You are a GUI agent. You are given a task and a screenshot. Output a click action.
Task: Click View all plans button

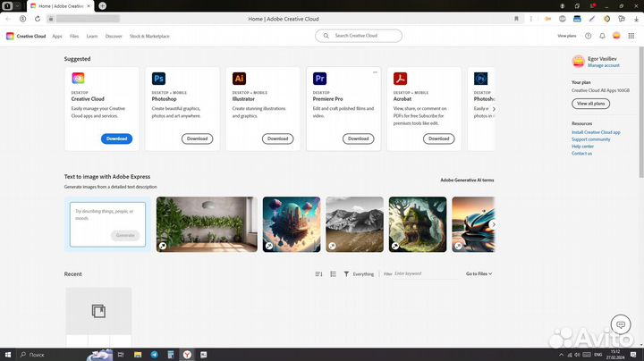(x=590, y=104)
